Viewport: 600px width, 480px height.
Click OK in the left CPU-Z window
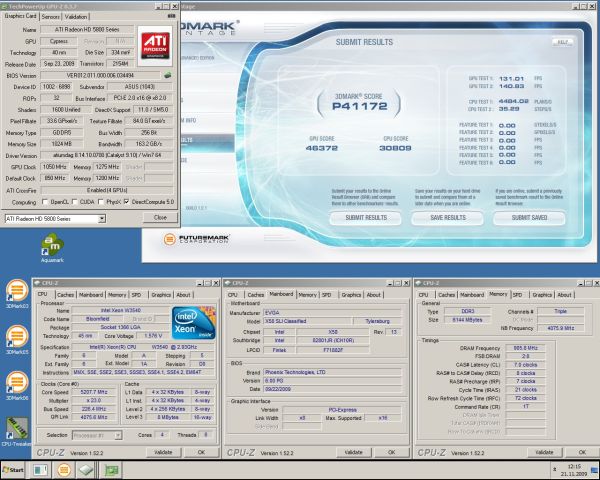point(201,452)
